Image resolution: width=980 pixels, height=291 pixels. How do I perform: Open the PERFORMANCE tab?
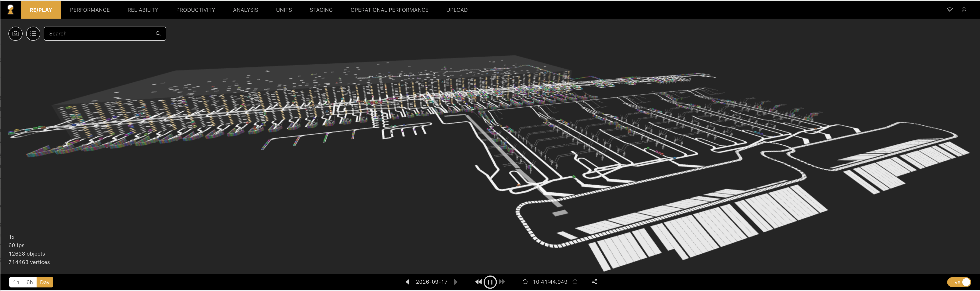tap(90, 10)
